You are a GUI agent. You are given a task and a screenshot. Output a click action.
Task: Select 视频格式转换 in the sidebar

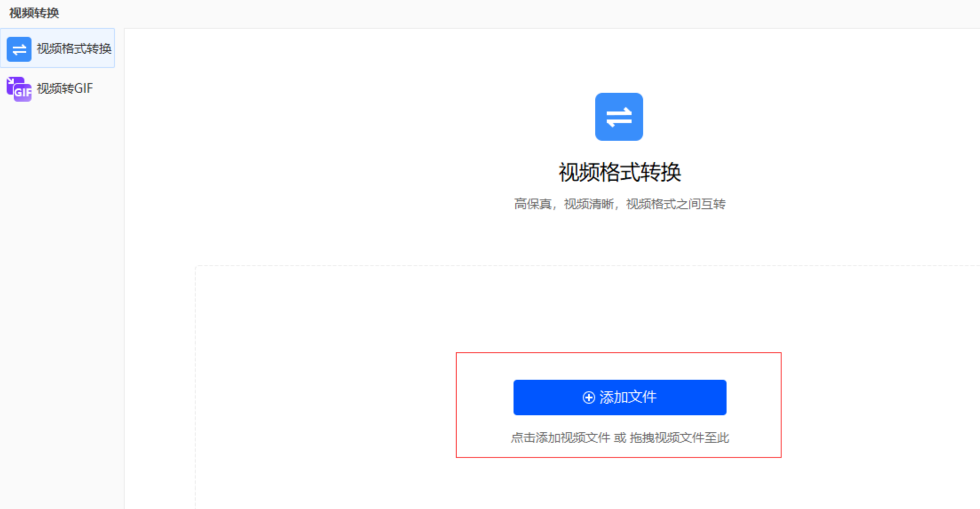[x=58, y=48]
